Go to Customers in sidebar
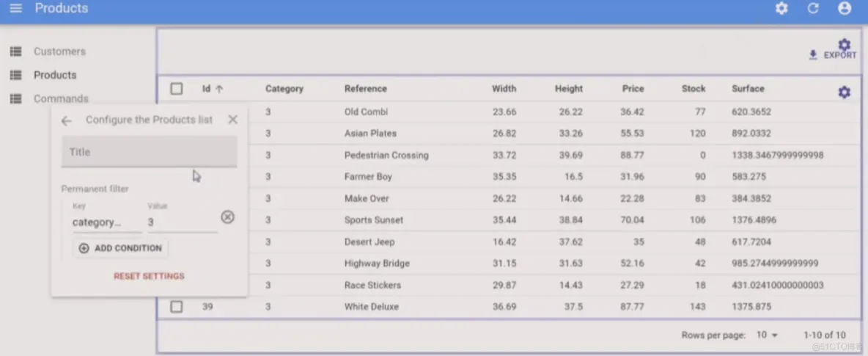Screen dimensions: 868x356 click(x=59, y=51)
